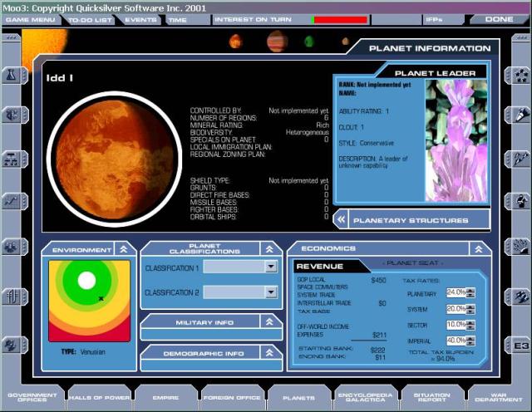Open the War Department tab
Image resolution: width=532 pixels, height=412 pixels.
coord(499,397)
